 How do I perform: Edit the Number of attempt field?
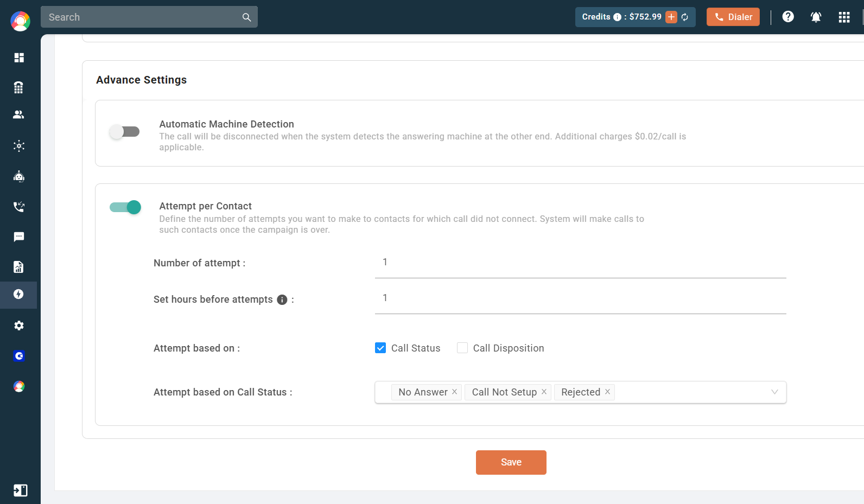coord(581,263)
